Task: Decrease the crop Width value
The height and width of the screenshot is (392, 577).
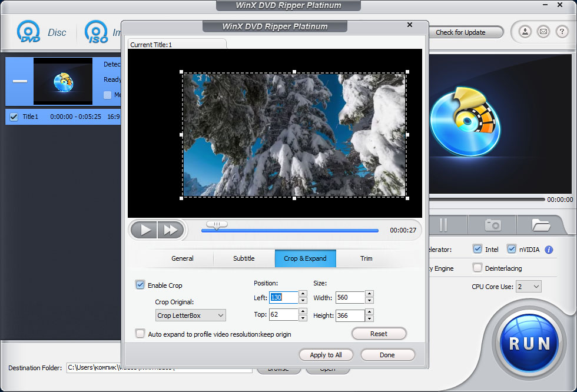Action: click(370, 301)
